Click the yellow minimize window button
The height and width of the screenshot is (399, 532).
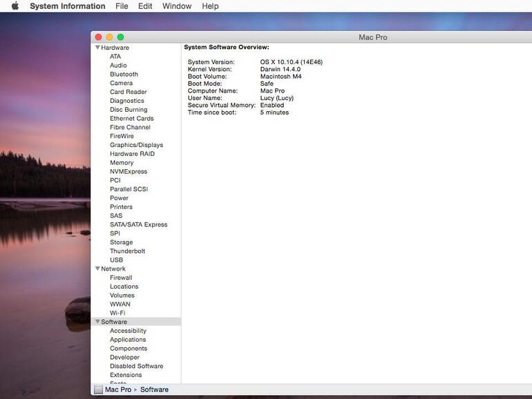coord(109,37)
